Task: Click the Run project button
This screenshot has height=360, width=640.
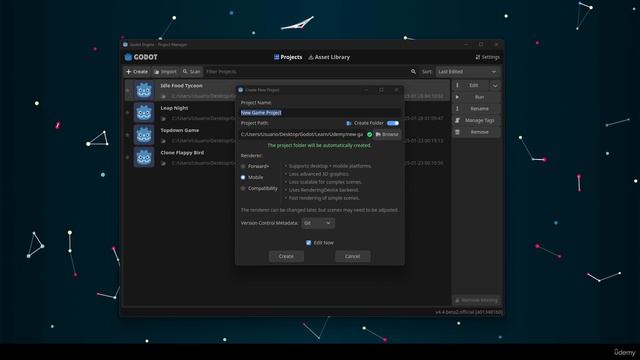Action: (476, 97)
